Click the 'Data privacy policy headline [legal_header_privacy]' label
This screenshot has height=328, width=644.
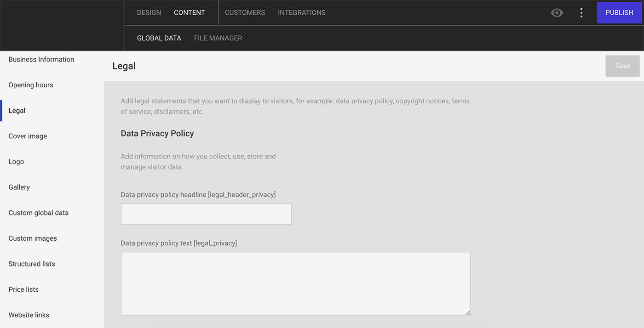pyautogui.click(x=198, y=195)
